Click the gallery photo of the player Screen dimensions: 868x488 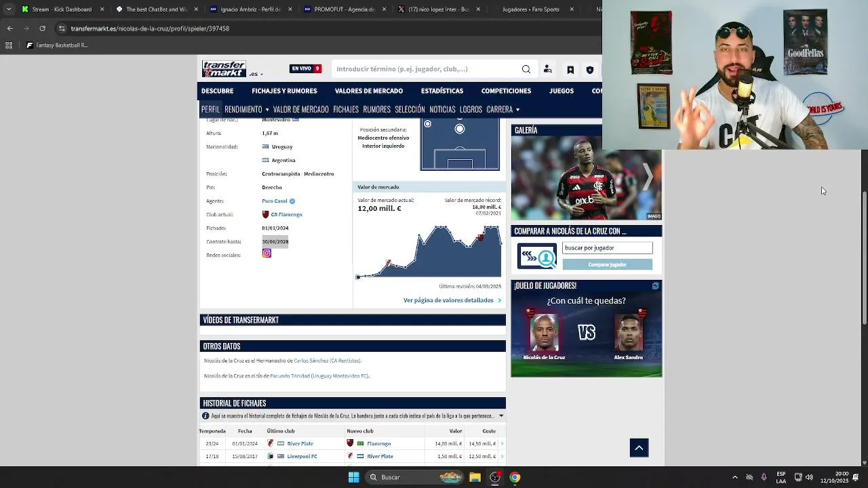point(586,178)
